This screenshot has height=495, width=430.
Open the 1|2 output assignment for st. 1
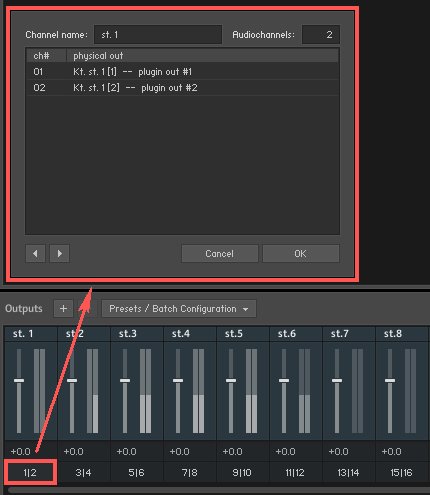click(30, 472)
